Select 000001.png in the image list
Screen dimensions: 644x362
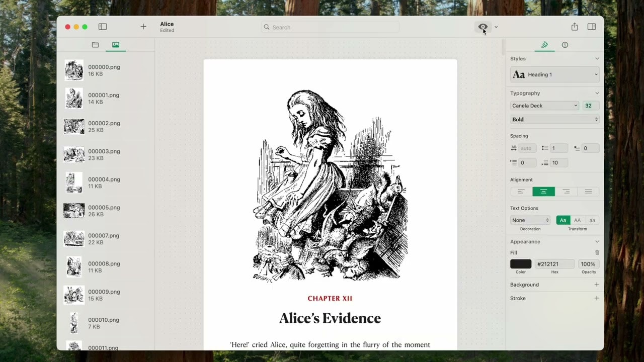pos(106,99)
